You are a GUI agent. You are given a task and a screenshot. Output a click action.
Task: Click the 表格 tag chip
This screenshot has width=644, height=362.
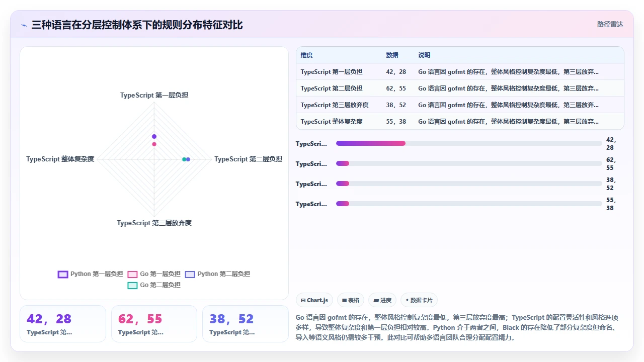click(x=351, y=300)
